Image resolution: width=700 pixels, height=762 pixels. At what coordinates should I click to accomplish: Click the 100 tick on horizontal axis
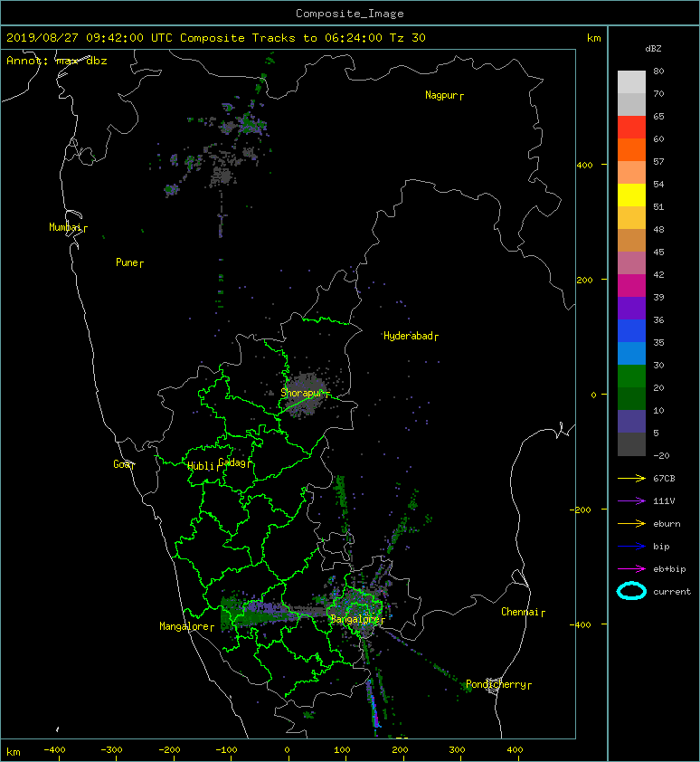pyautogui.click(x=342, y=750)
